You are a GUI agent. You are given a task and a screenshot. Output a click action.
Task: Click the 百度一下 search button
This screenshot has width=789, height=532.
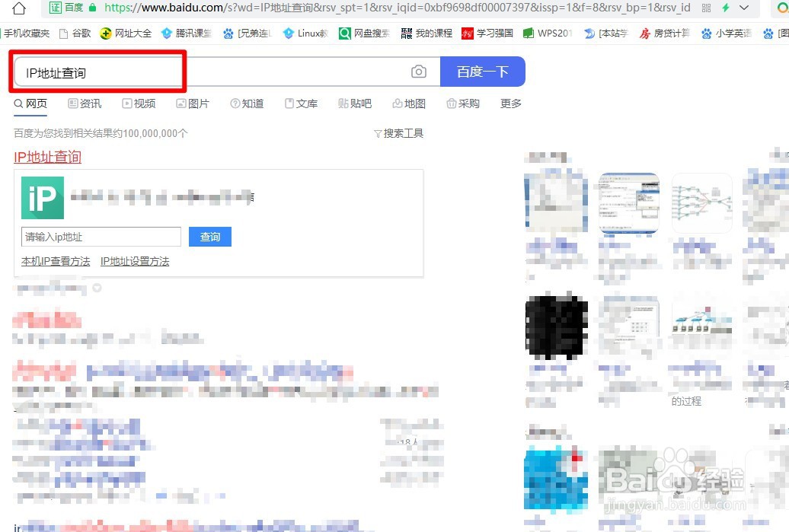pyautogui.click(x=483, y=71)
